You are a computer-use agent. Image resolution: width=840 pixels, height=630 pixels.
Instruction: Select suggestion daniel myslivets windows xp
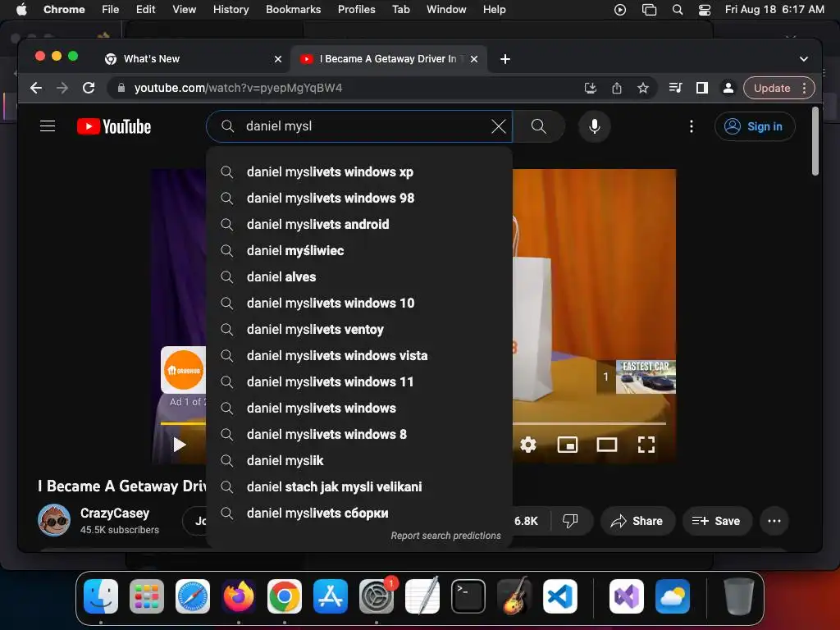coord(359,172)
